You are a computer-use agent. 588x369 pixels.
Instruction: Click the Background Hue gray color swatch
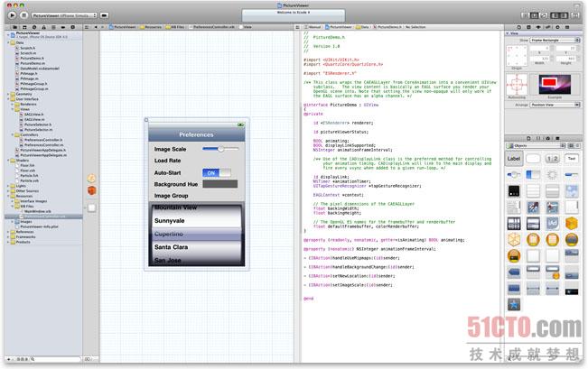[x=220, y=184]
